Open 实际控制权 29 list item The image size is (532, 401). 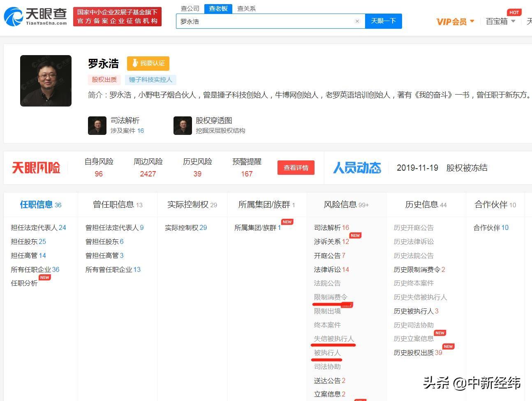[186, 228]
